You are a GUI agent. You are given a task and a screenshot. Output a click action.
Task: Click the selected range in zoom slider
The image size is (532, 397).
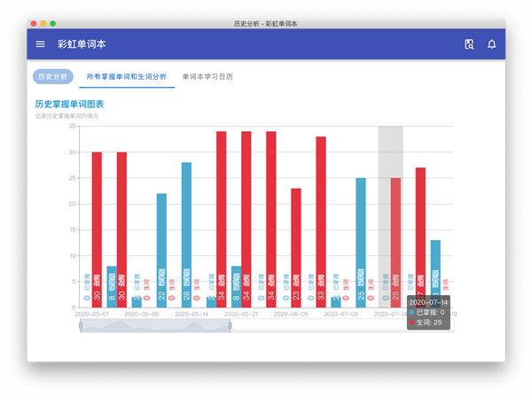click(155, 326)
